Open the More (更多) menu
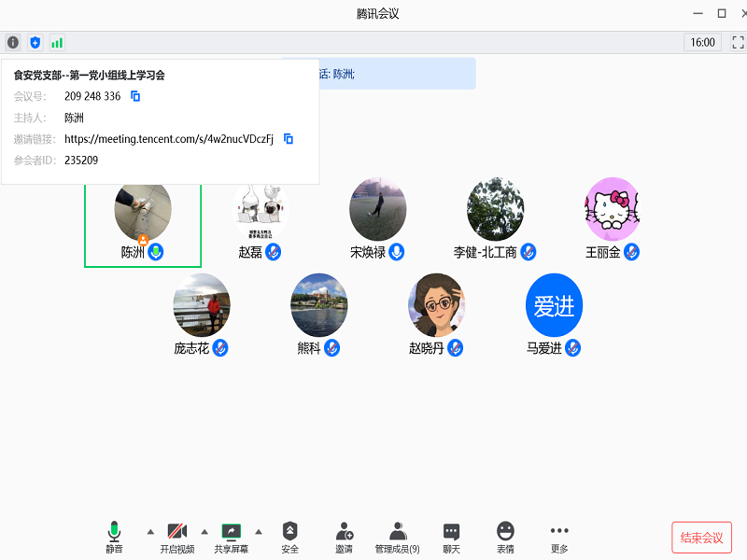Viewport: 747px width, 560px height. (559, 537)
